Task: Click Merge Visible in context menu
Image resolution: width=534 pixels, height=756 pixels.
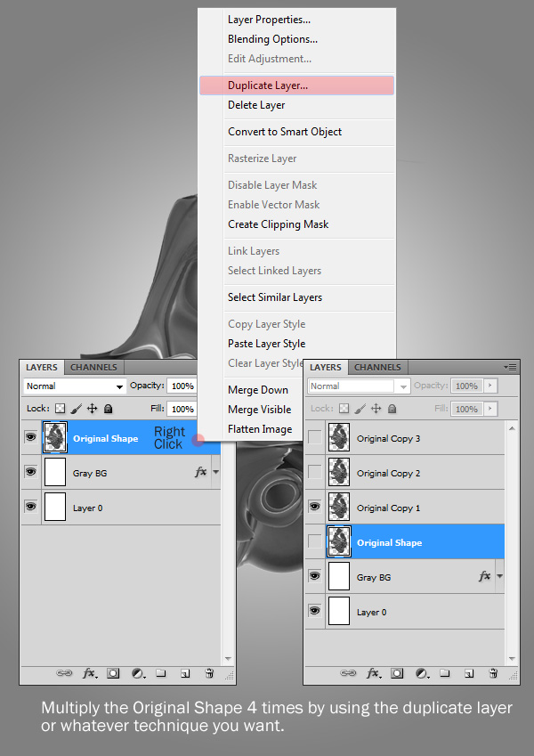Action: point(259,410)
